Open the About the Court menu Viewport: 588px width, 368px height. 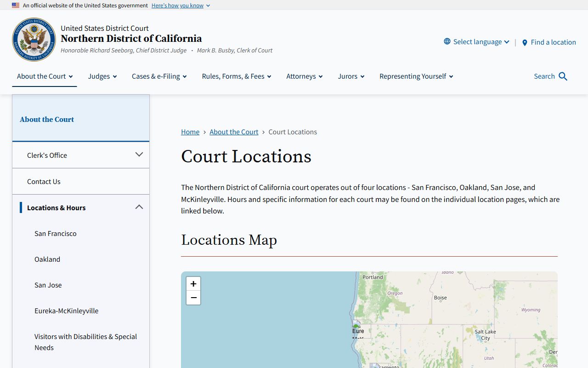(45, 76)
